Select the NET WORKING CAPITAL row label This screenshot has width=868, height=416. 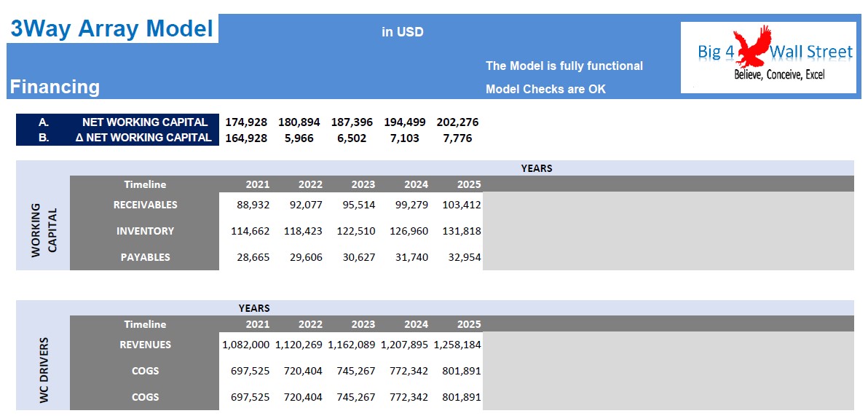pos(145,122)
